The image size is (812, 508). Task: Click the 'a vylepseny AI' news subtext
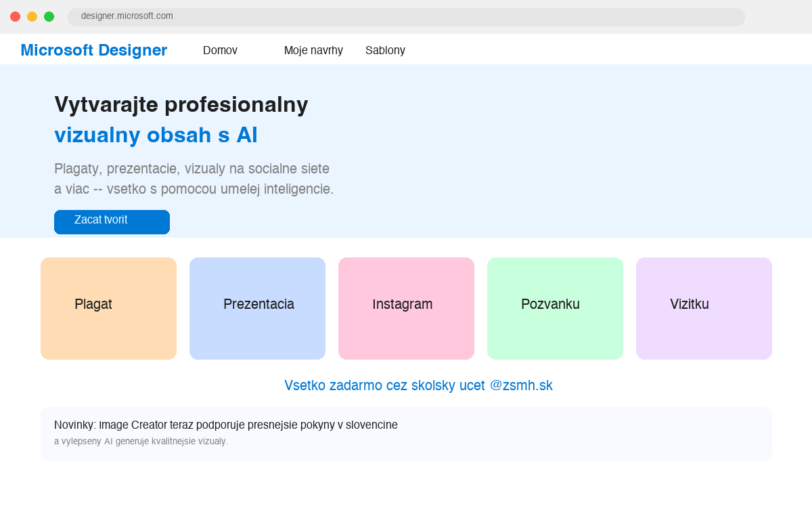click(x=141, y=442)
